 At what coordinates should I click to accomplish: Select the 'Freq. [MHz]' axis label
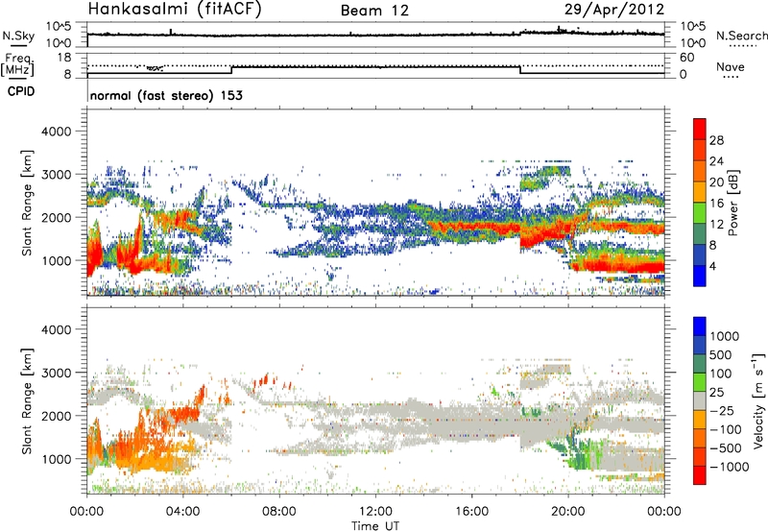17,65
